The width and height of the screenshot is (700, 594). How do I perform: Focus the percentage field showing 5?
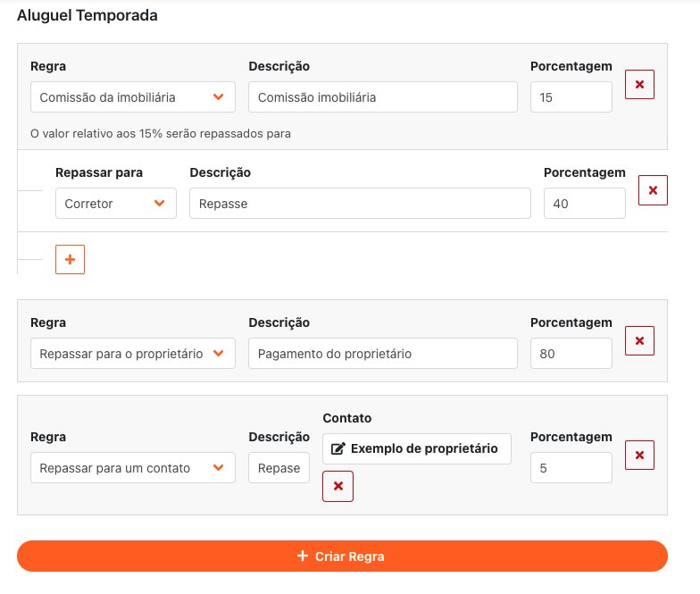coord(571,468)
